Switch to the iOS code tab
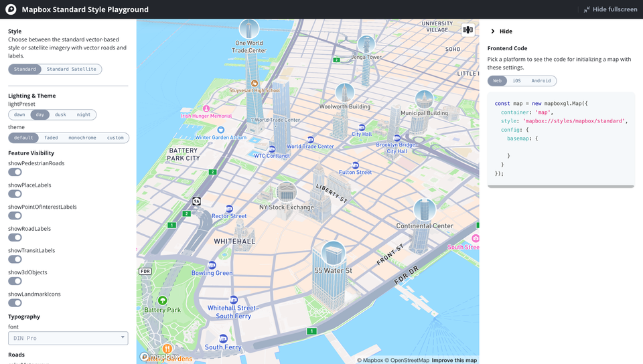643x364 pixels. click(x=516, y=81)
